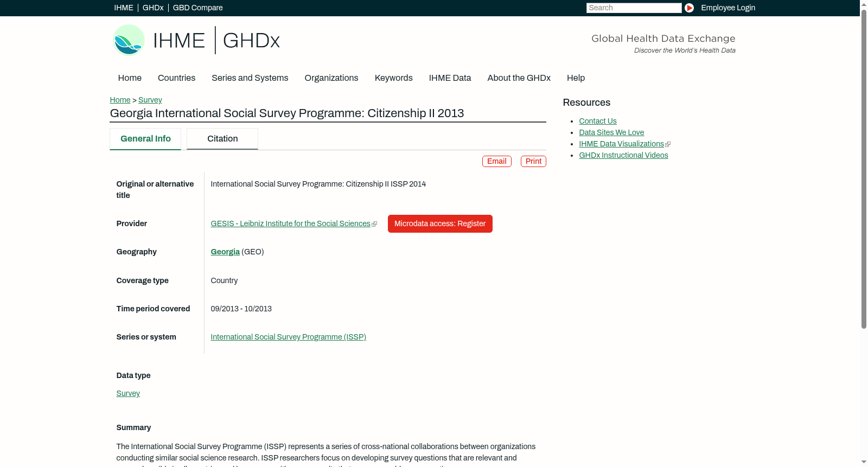Screen dimensions: 868x467
Task: Open IHME Data Visualizations link
Action: [621, 144]
